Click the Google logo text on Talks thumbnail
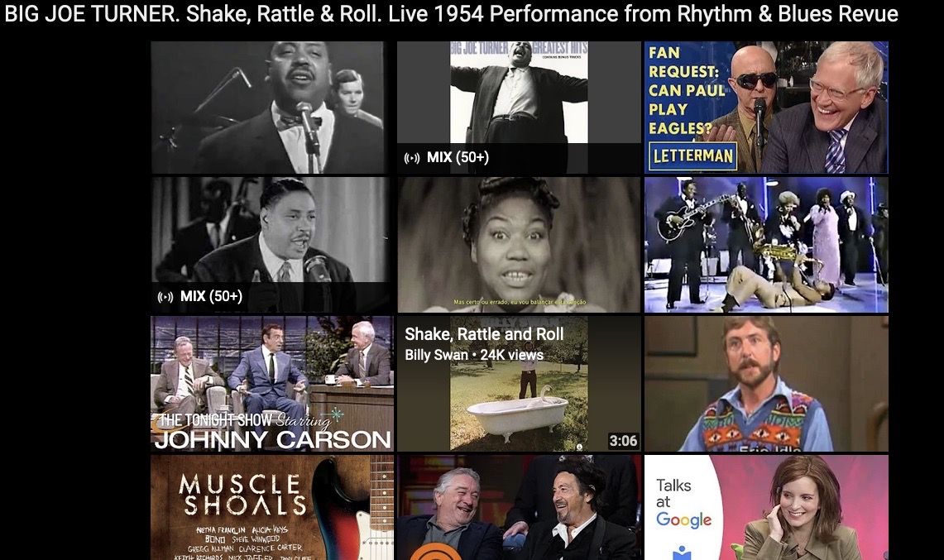 684,519
